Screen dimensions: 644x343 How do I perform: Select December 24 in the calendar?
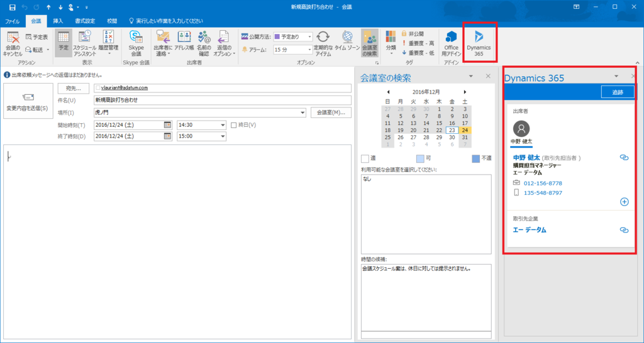pos(465,130)
